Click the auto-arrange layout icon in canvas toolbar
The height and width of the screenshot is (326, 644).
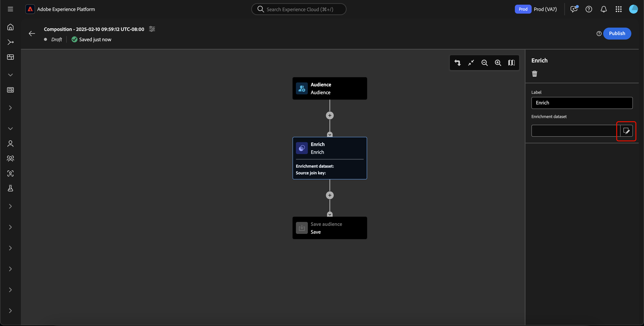457,63
